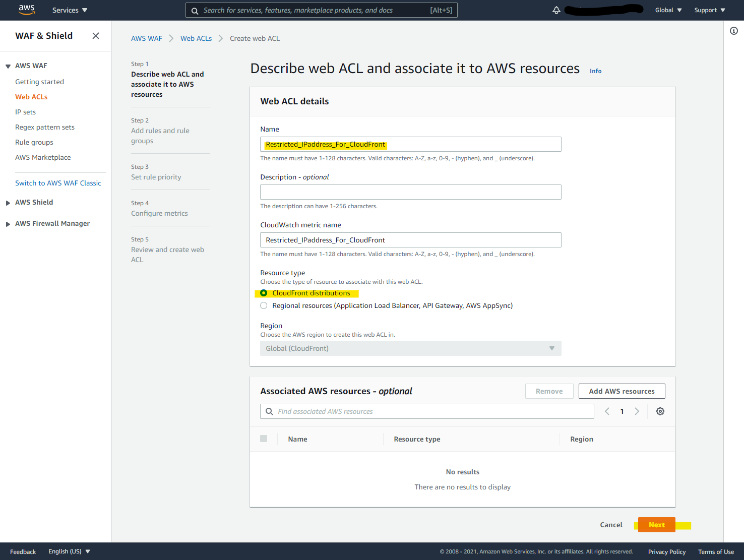Viewport: 744px width, 560px height.
Task: Click Switch to AWS WAF Classic link
Action: 58,183
